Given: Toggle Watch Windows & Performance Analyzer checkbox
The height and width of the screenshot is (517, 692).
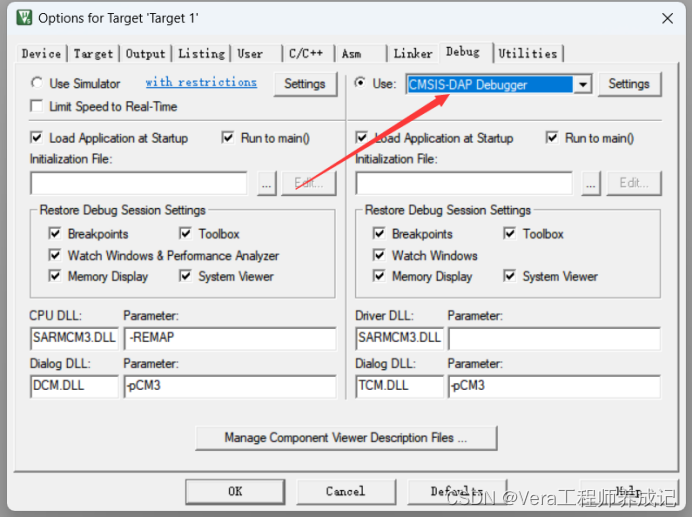Looking at the screenshot, I should [55, 255].
